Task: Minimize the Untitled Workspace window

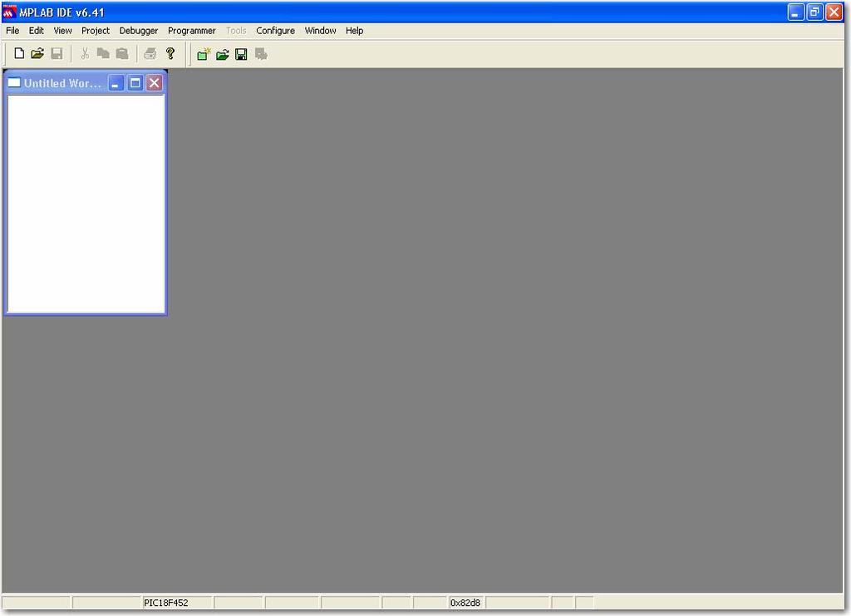Action: pos(116,83)
